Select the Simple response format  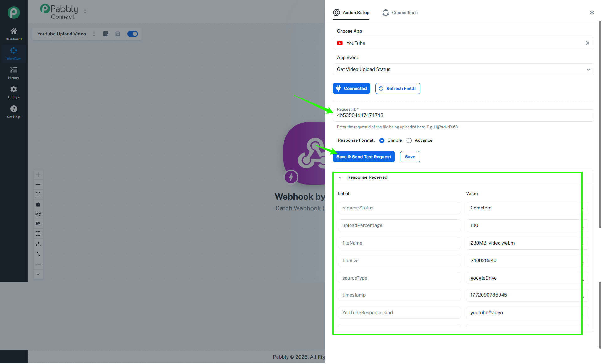(x=382, y=140)
